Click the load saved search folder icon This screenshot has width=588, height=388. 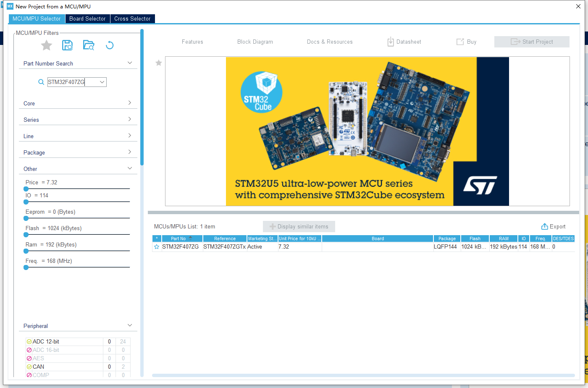(x=89, y=45)
